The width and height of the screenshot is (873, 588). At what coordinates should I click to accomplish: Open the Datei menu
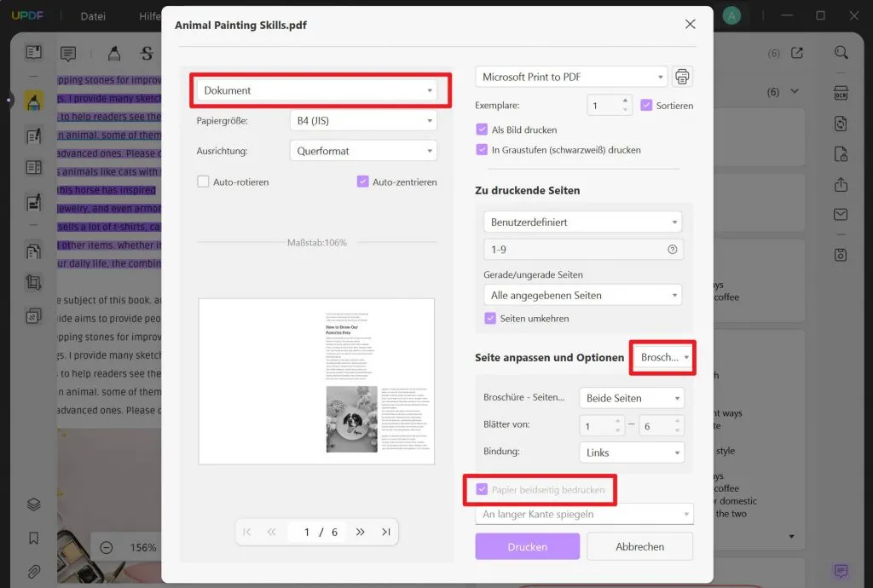[92, 15]
